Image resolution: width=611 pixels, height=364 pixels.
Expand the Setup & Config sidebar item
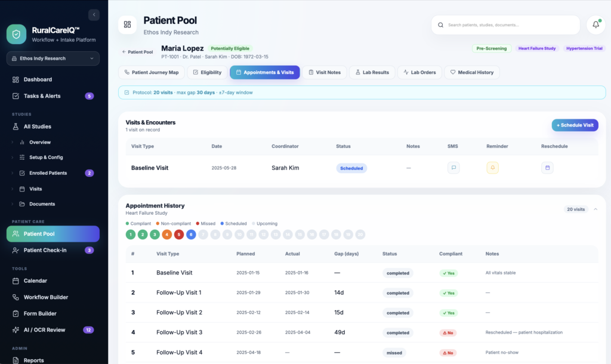12,158
